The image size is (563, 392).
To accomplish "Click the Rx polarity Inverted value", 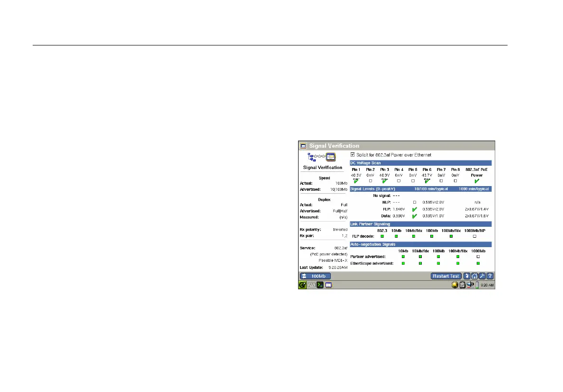I will pos(340,230).
